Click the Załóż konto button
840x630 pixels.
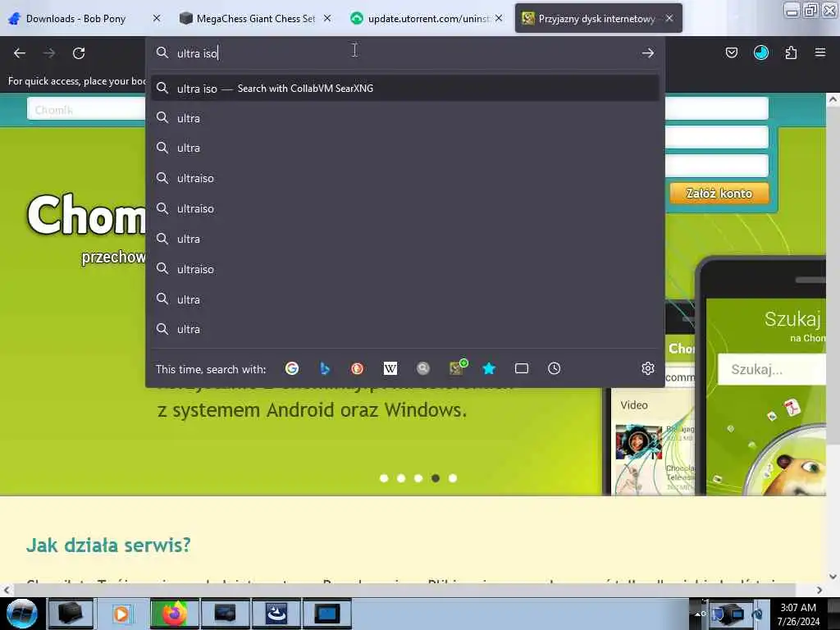click(719, 194)
